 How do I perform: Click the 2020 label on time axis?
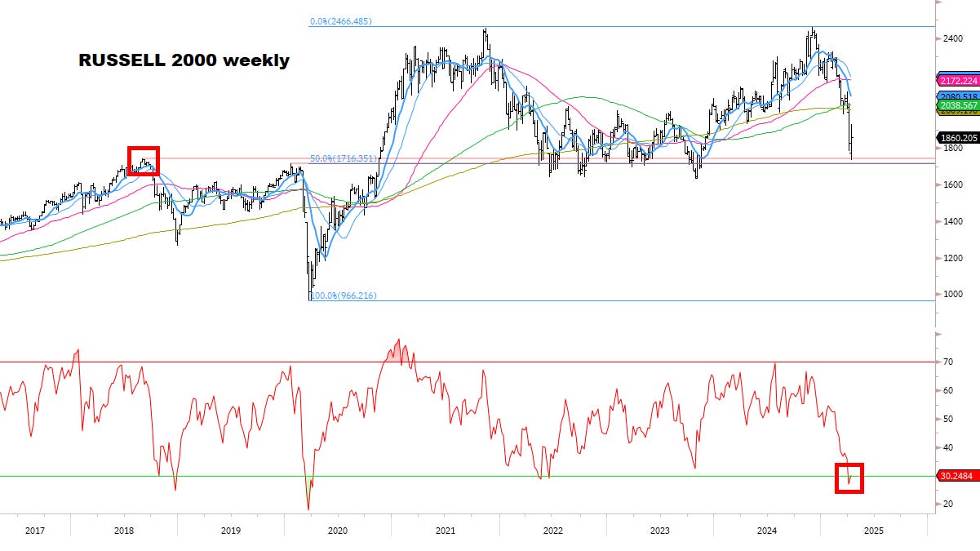click(x=338, y=531)
